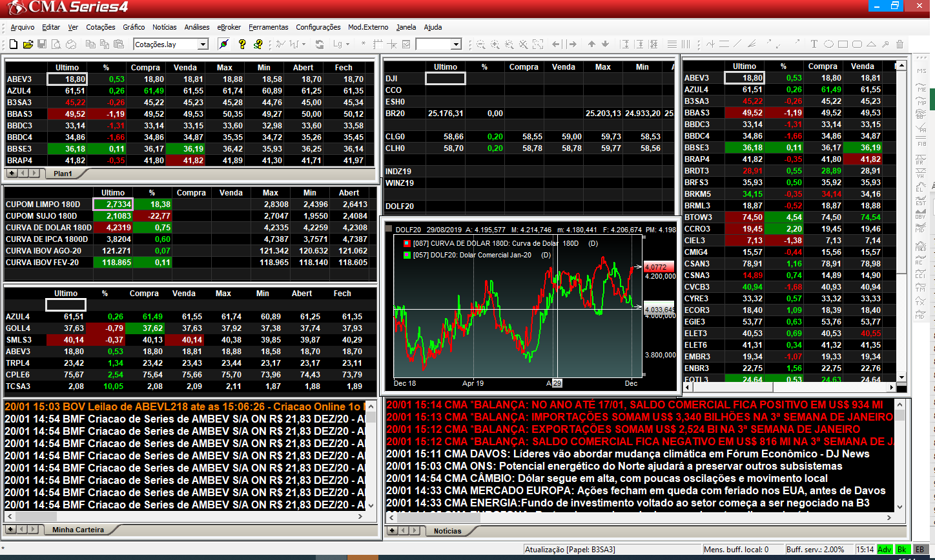Screen dimensions: 935x560
Task: Click the yellow question mark help icon
Action: [242, 45]
